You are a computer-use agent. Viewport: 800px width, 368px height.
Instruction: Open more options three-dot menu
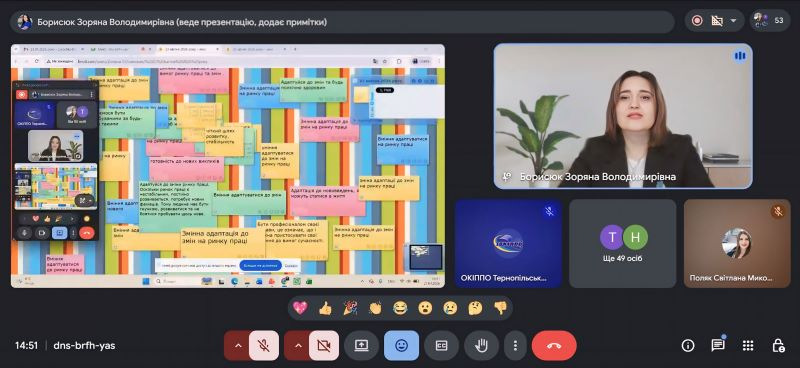(x=515, y=346)
